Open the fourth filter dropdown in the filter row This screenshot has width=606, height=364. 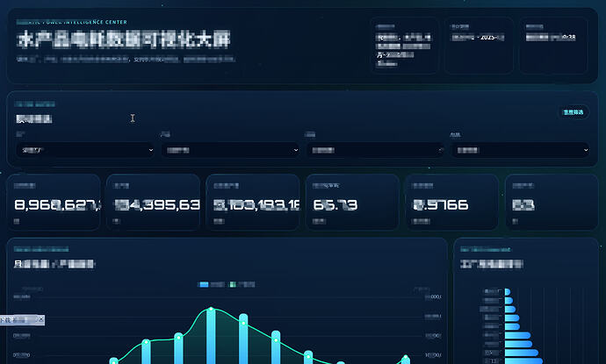point(520,150)
